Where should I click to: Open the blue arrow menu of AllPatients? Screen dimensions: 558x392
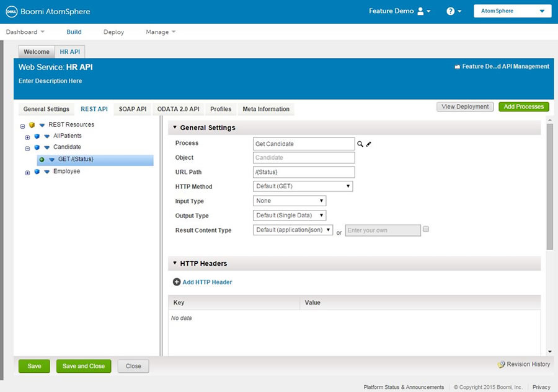tap(46, 136)
